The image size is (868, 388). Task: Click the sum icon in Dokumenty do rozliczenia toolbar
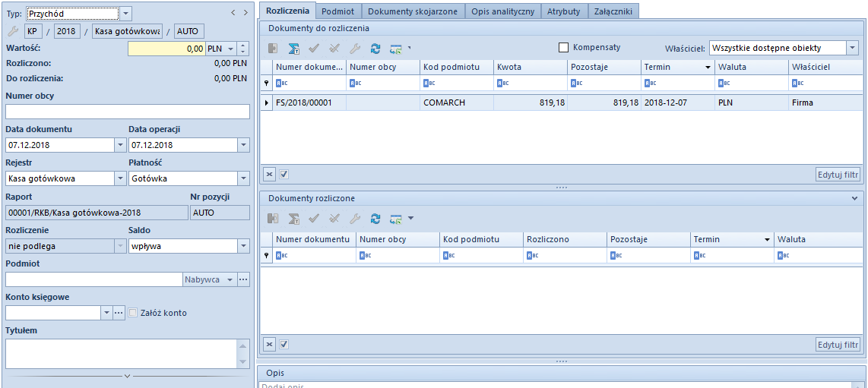pos(293,49)
